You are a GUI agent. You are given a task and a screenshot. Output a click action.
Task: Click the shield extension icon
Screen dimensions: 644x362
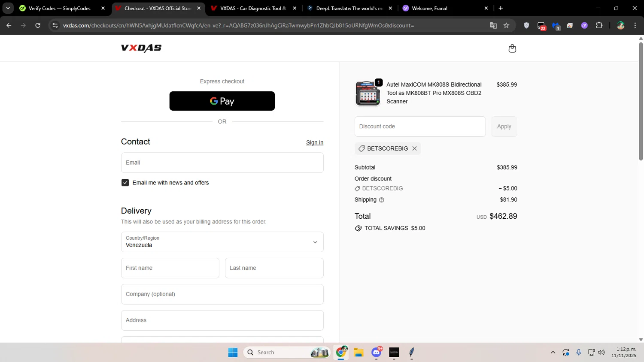[526, 25]
